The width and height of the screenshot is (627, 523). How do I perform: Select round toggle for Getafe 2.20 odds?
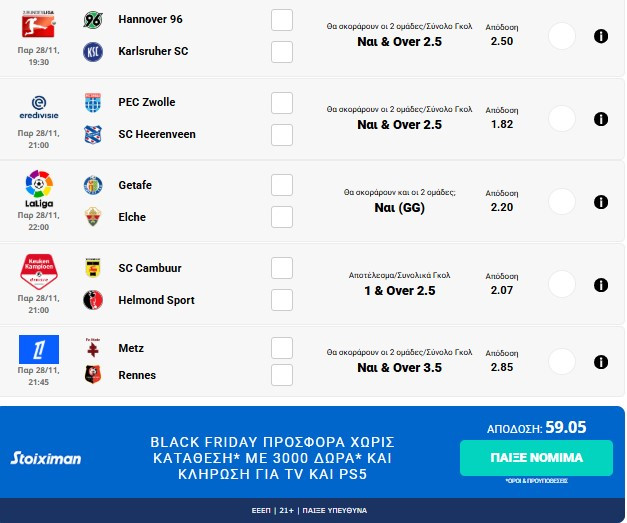pos(563,202)
